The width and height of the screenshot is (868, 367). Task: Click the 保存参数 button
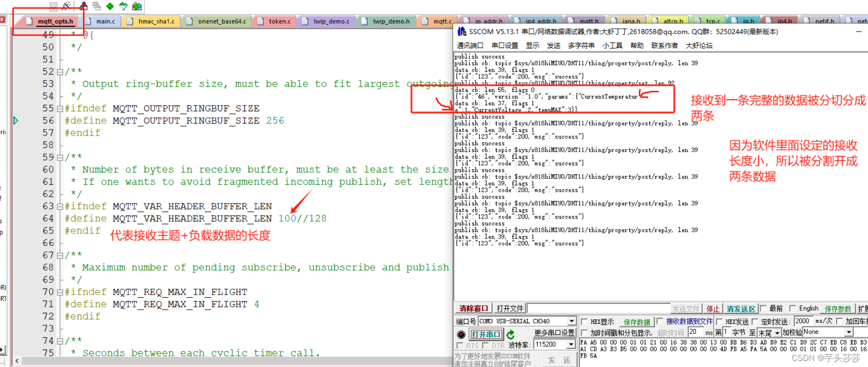[838, 309]
